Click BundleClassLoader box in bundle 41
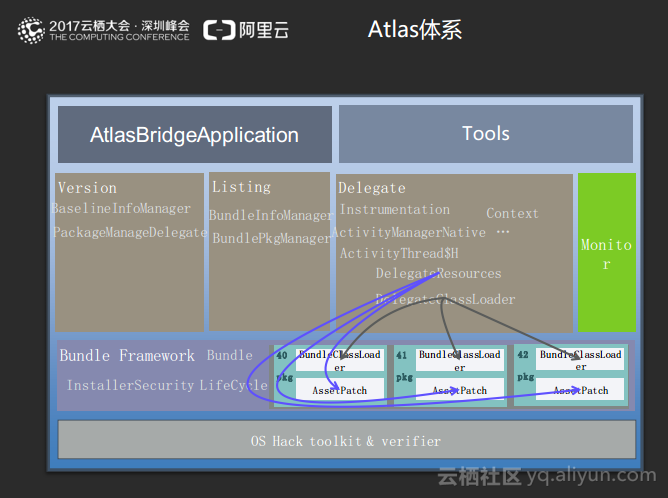 coord(460,360)
